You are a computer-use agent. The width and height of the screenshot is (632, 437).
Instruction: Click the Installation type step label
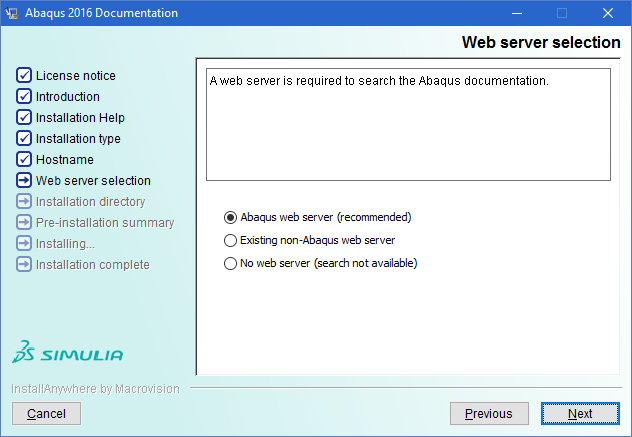(x=78, y=139)
